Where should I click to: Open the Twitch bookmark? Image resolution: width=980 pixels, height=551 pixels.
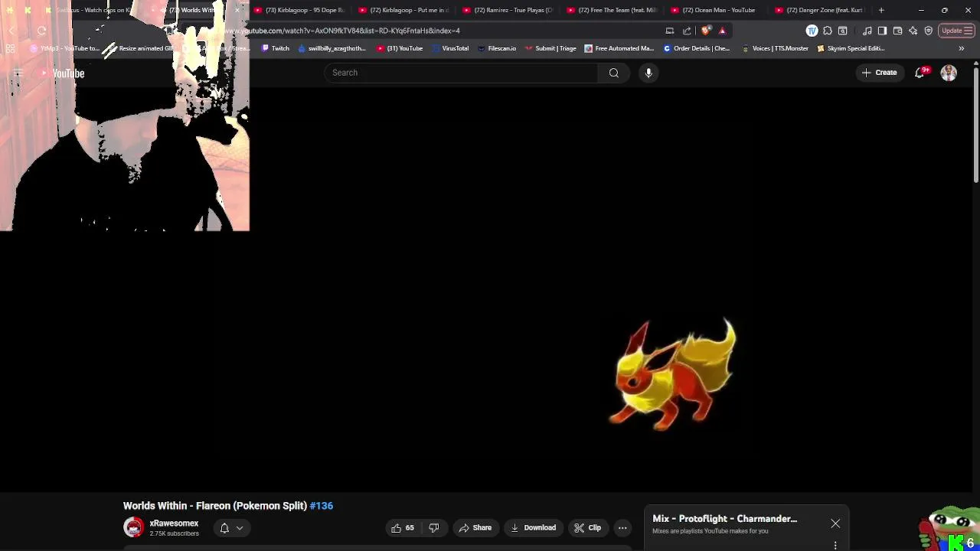pyautogui.click(x=276, y=48)
